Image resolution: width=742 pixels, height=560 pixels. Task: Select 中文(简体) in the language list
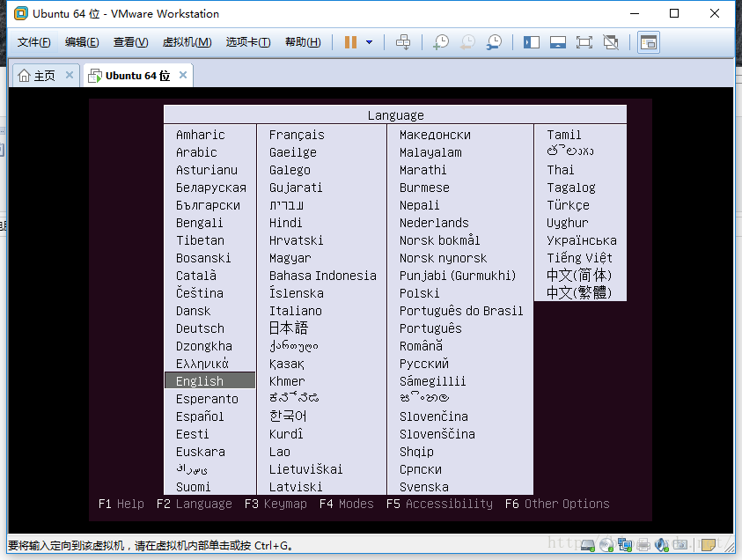click(x=579, y=275)
